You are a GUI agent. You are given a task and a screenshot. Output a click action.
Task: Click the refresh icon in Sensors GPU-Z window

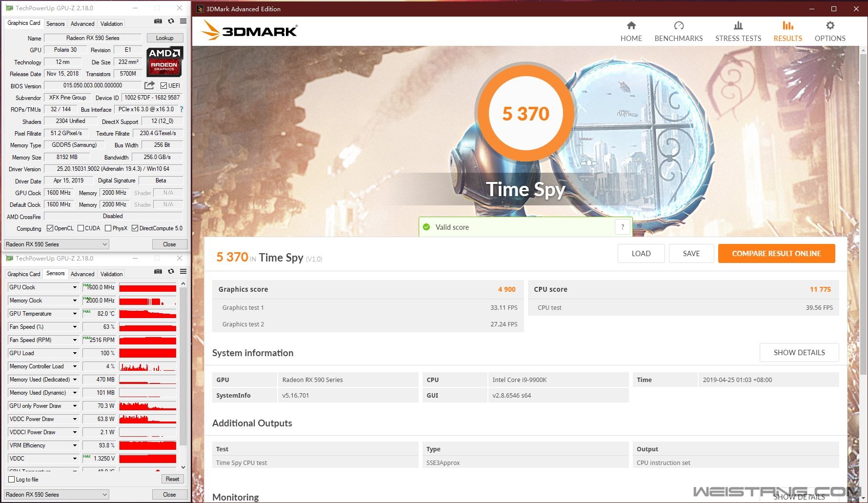coord(171,271)
